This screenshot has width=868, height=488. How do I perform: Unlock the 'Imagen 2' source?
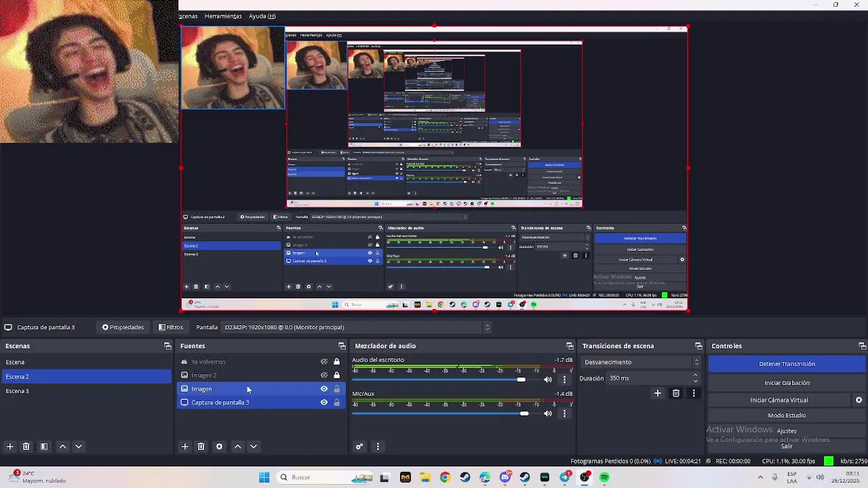(336, 375)
